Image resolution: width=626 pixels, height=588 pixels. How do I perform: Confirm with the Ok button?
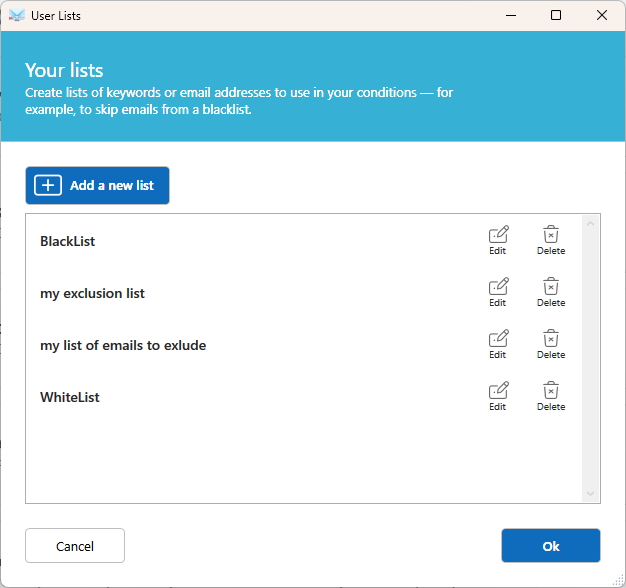tap(551, 546)
